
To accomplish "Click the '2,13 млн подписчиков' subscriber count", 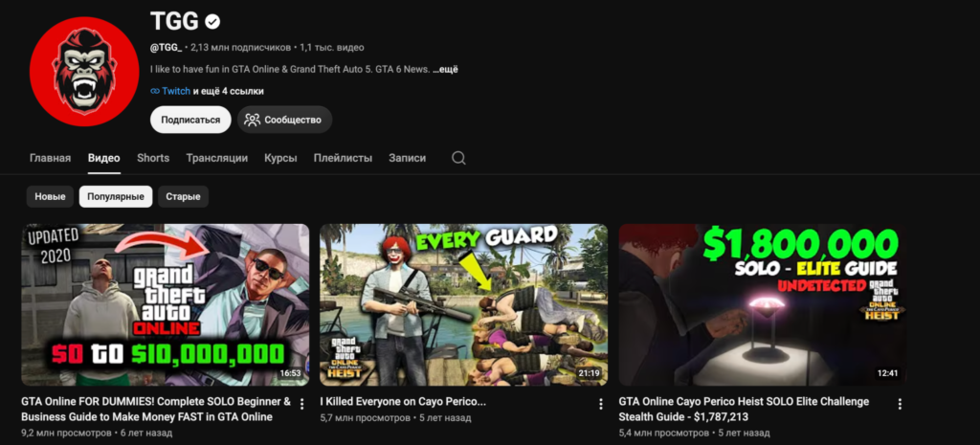I will point(240,48).
